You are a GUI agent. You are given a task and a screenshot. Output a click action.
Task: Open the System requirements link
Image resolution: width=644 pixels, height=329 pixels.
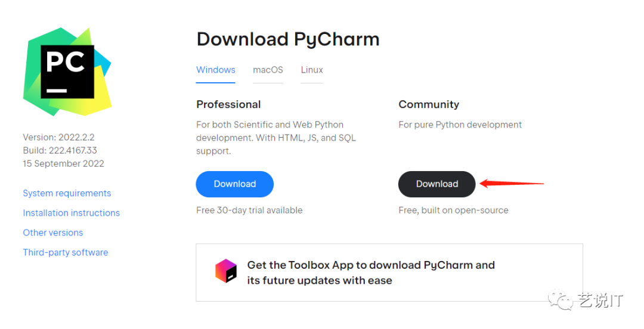click(67, 193)
